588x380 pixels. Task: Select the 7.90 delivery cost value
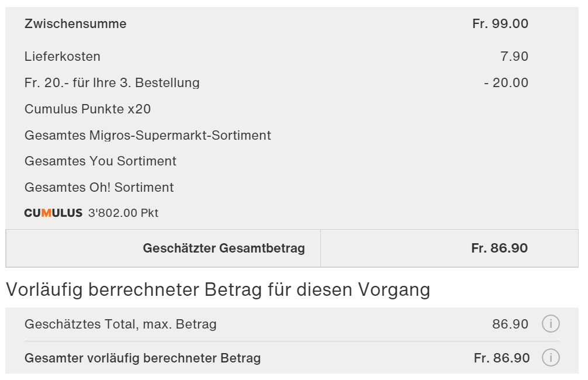pos(514,57)
